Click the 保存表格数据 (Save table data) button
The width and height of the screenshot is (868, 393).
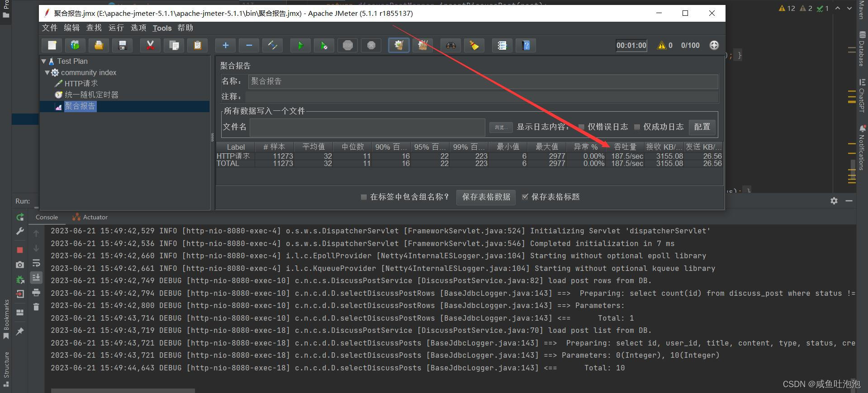pos(486,197)
